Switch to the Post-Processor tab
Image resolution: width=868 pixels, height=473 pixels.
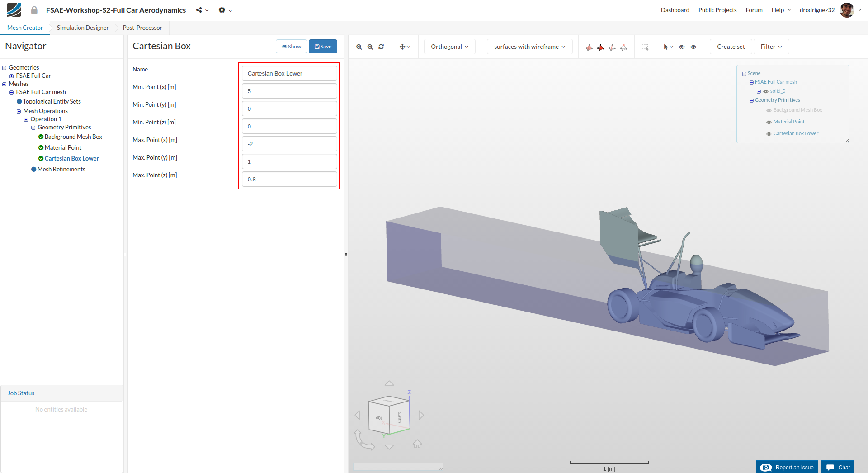pos(142,28)
